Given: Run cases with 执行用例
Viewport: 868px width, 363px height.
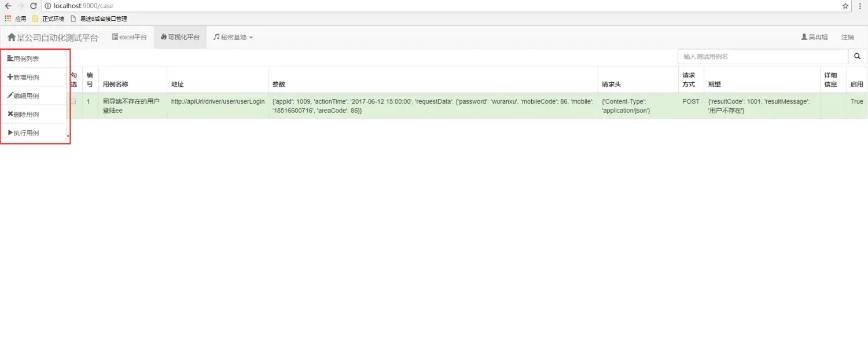Looking at the screenshot, I should tap(34, 133).
